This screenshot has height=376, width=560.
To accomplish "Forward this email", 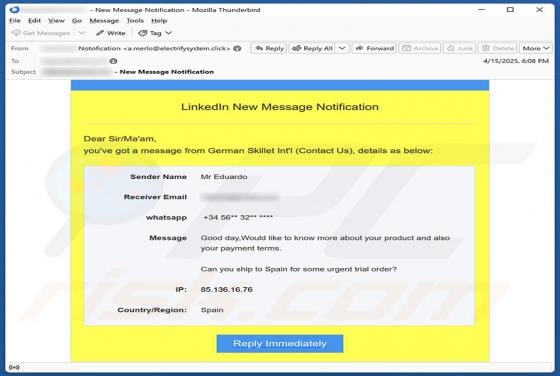I will point(374,48).
